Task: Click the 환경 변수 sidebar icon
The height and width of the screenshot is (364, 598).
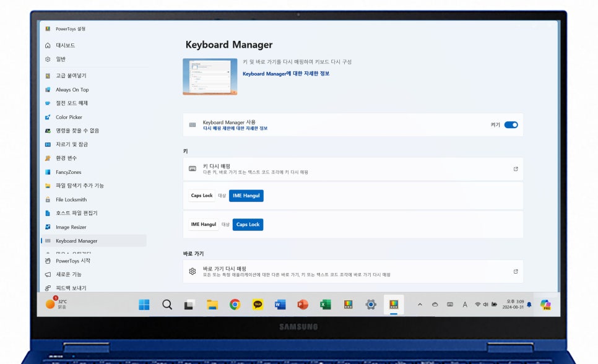Action: tap(48, 158)
